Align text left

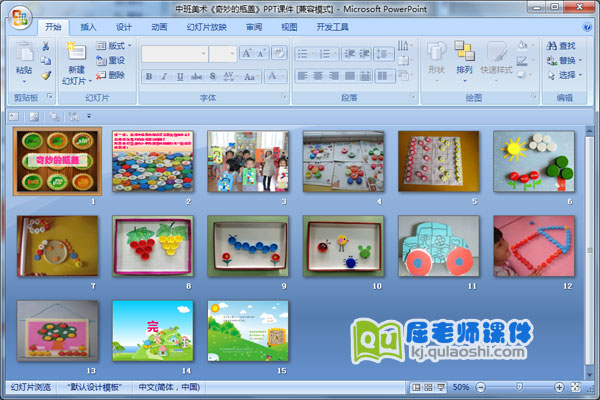pos(303,76)
